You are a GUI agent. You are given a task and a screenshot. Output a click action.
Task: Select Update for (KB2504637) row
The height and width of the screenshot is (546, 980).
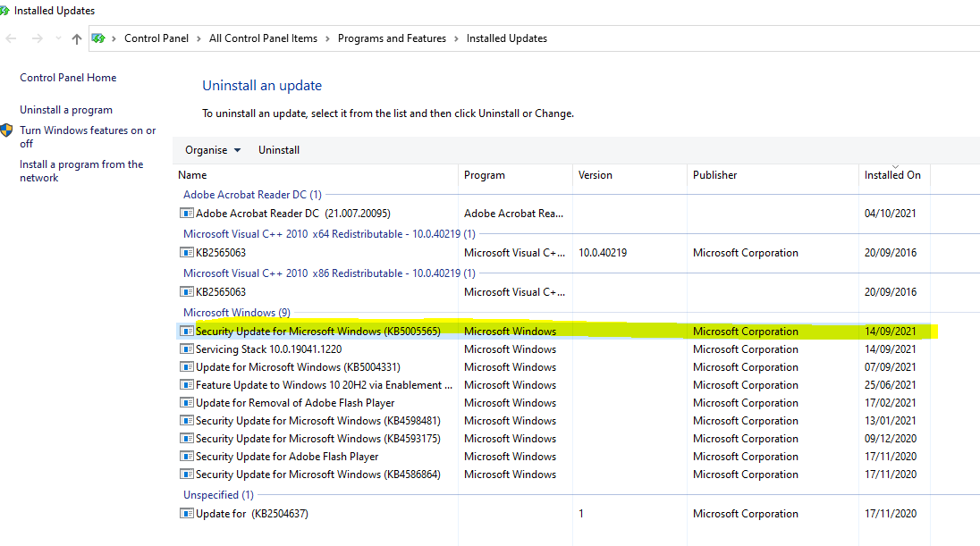[x=553, y=514]
